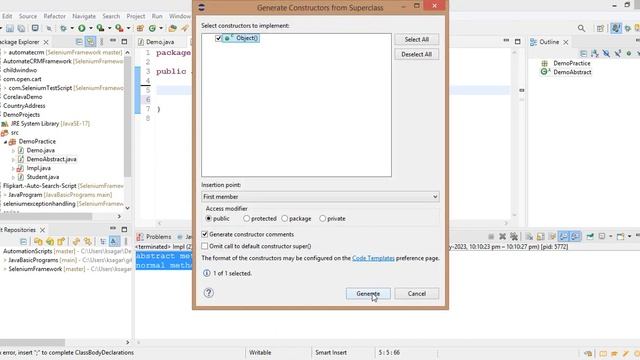This screenshot has height=360, width=640.
Task: Select DemoPractice in the Outline view
Action: pyautogui.click(x=571, y=63)
